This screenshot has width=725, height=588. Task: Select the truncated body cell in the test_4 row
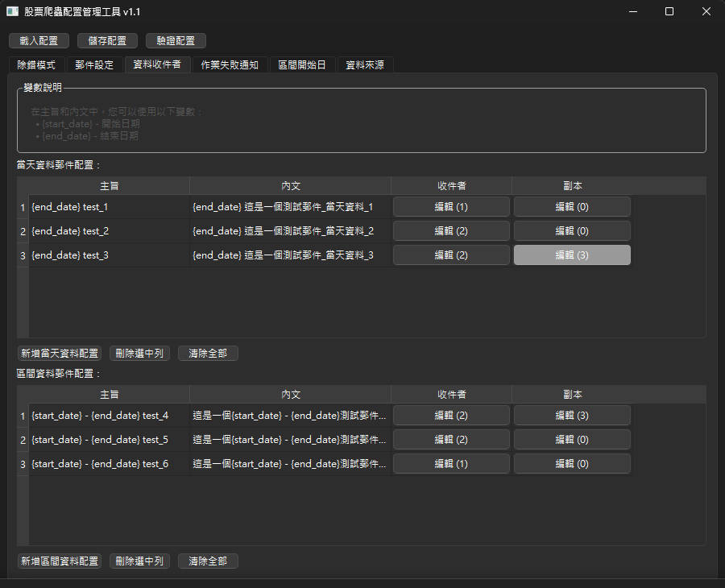[290, 415]
